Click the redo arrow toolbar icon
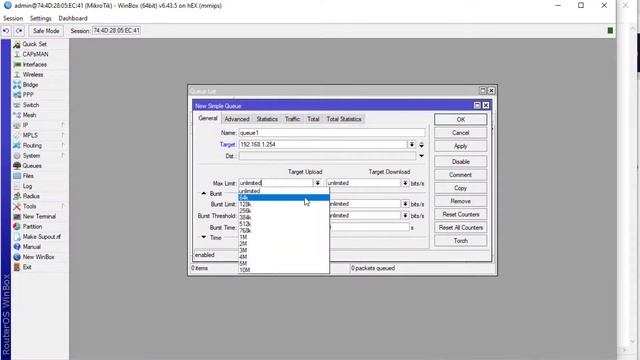 (19, 31)
